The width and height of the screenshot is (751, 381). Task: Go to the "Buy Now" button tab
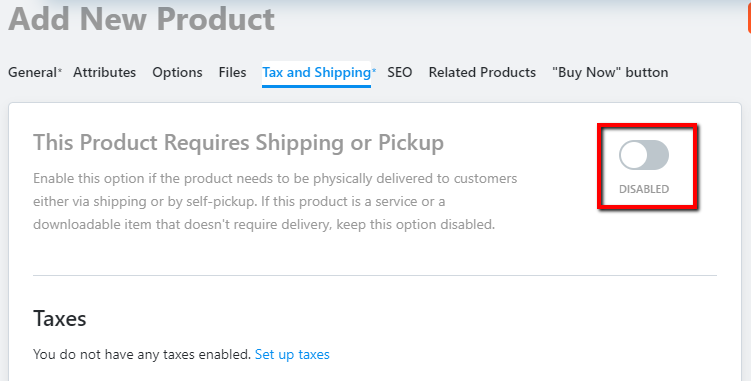tap(610, 72)
